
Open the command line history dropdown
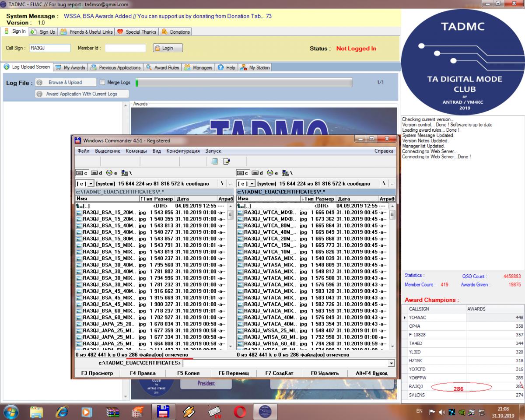[391, 363]
